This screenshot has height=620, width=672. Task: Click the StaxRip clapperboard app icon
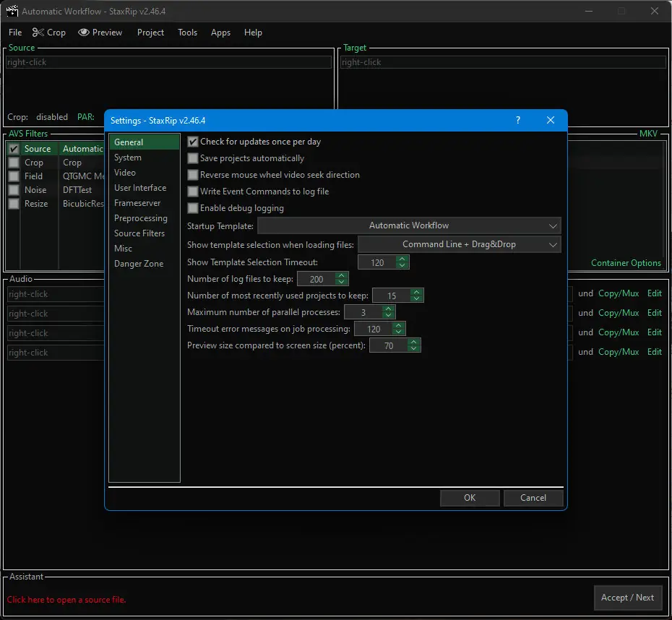(12, 11)
